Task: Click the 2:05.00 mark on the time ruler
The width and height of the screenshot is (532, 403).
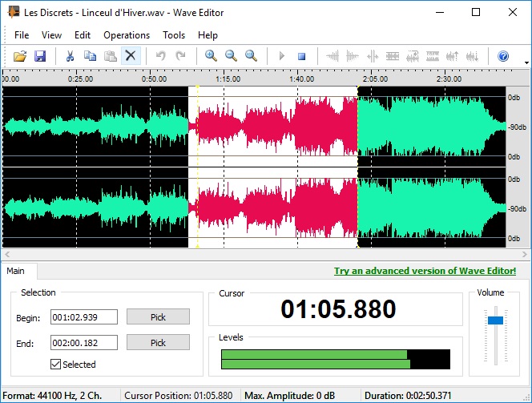Action: (375, 79)
